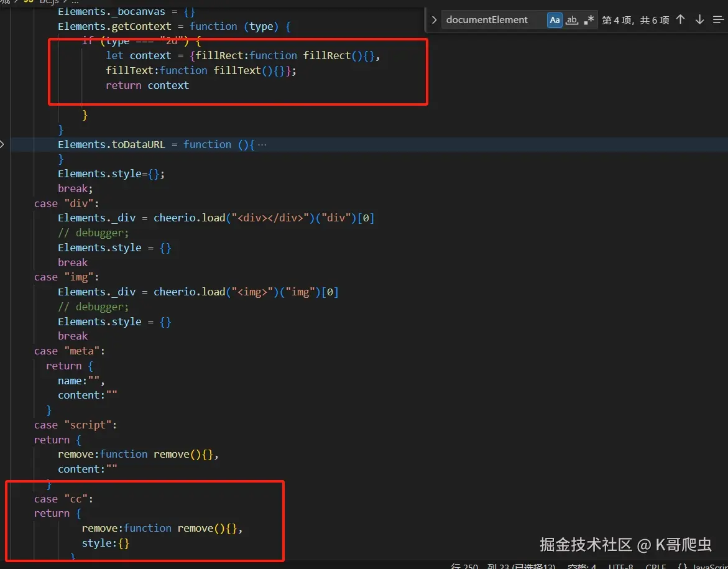The image size is (728, 569).
Task: Click the '空格: 4' indentation status entry
Action: point(583,567)
